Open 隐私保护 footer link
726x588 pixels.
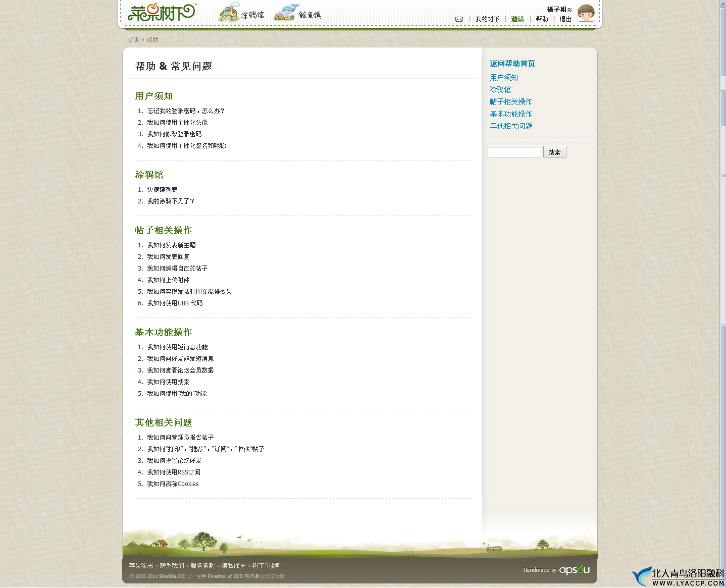click(233, 566)
